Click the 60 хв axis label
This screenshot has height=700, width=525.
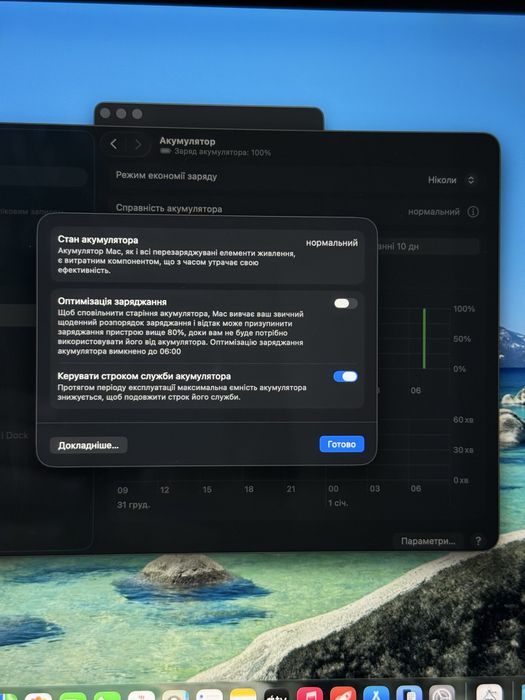click(463, 420)
